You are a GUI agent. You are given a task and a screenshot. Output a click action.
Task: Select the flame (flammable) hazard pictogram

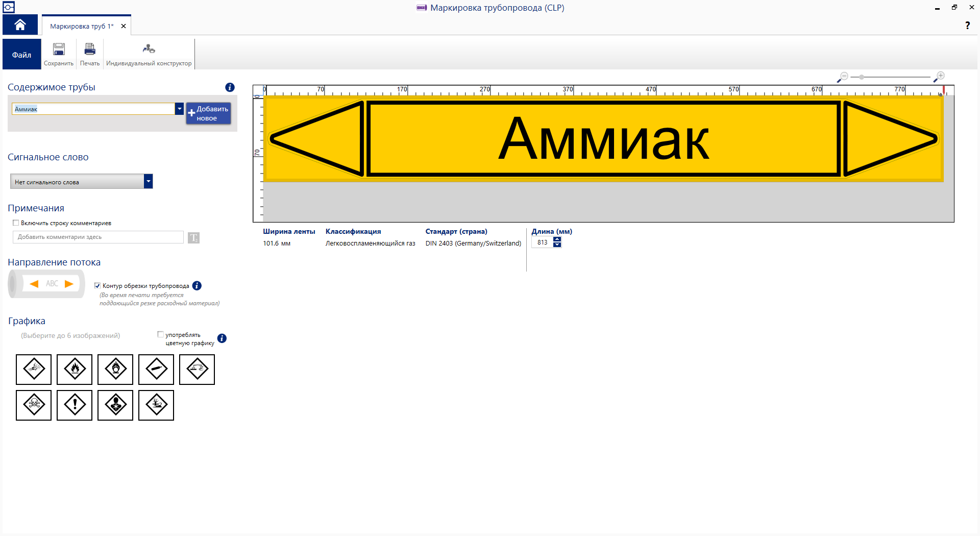75,370
